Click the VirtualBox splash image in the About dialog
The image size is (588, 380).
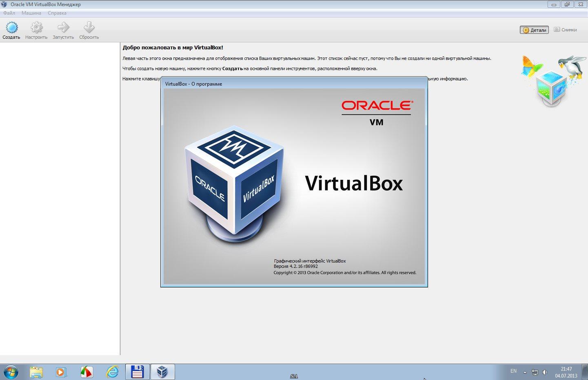tap(294, 186)
